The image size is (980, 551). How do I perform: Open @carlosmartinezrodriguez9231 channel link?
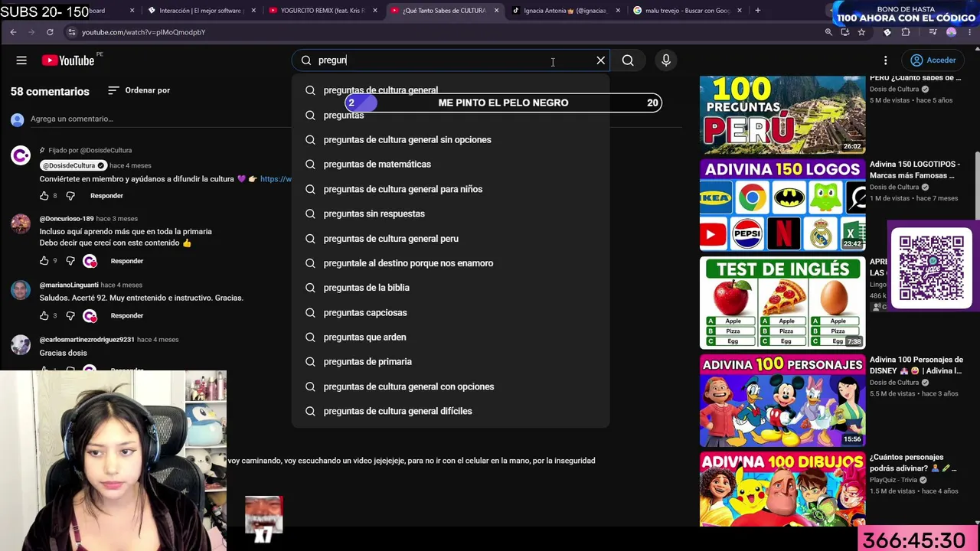(x=87, y=339)
